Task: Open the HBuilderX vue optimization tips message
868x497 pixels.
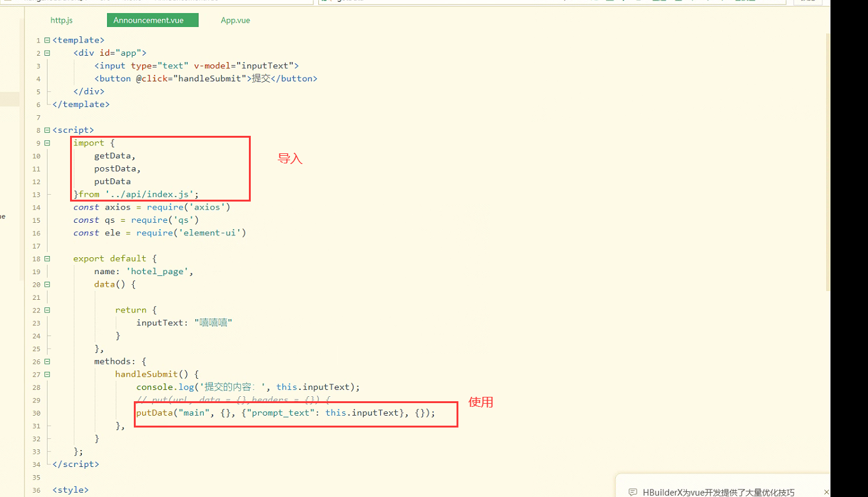Action: click(x=719, y=492)
